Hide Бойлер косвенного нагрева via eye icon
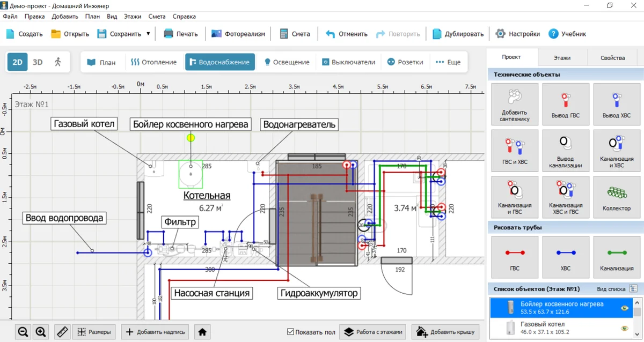 pyautogui.click(x=624, y=308)
